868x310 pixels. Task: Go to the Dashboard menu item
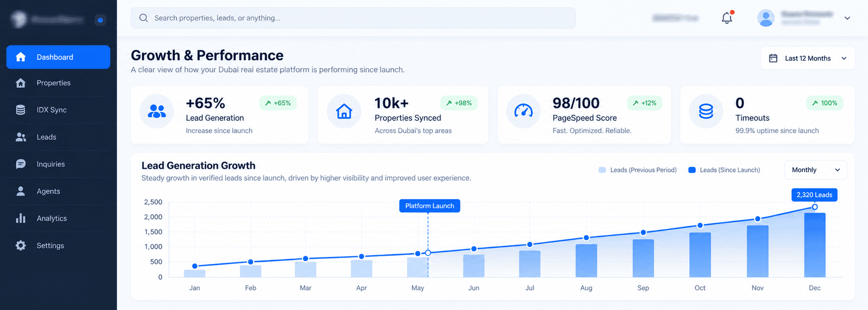(x=58, y=57)
